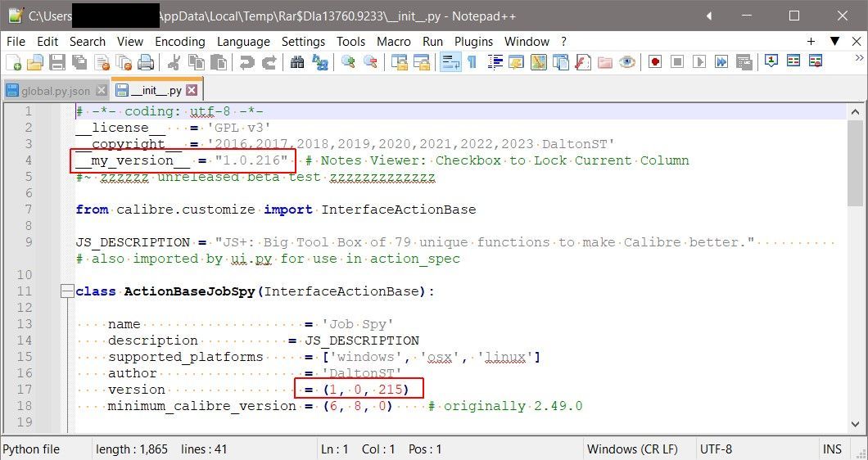Click the X close-document button in the menu bar

tap(857, 41)
